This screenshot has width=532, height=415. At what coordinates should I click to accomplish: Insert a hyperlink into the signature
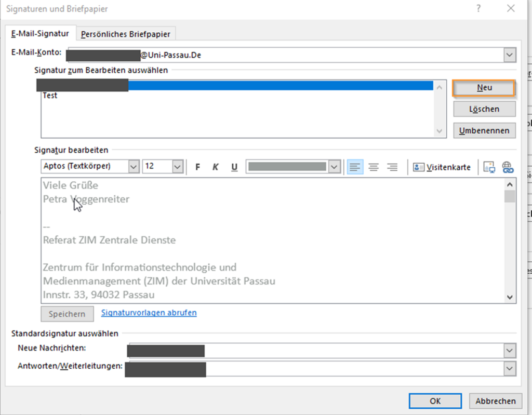click(508, 167)
